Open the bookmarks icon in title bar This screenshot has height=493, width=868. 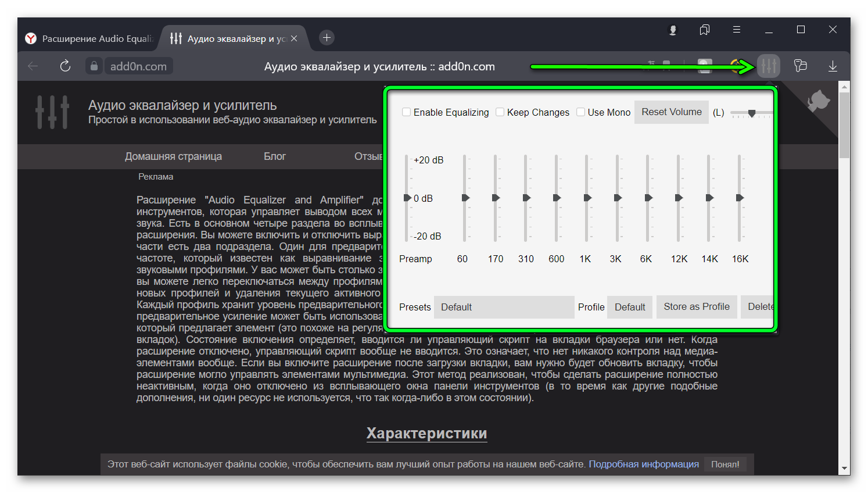click(x=705, y=30)
